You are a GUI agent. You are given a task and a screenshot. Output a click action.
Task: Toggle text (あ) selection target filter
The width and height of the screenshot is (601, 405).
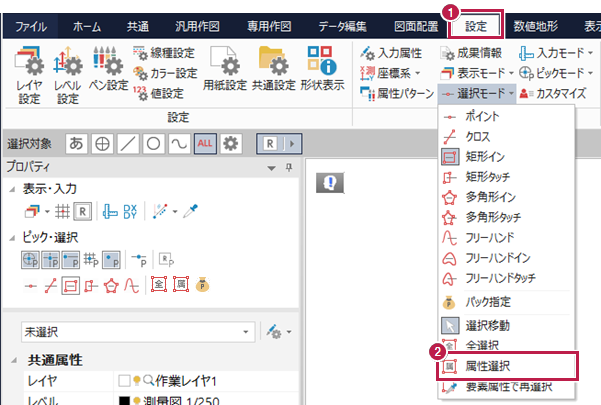76,143
